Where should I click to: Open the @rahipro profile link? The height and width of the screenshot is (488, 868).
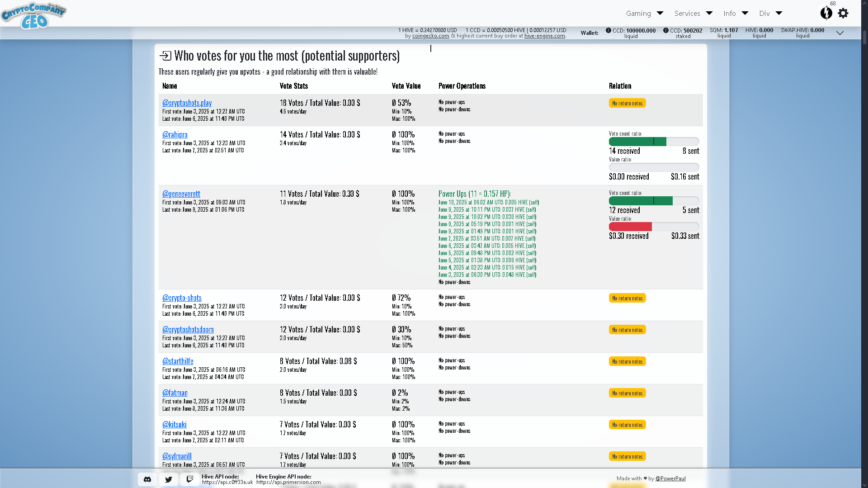(175, 135)
